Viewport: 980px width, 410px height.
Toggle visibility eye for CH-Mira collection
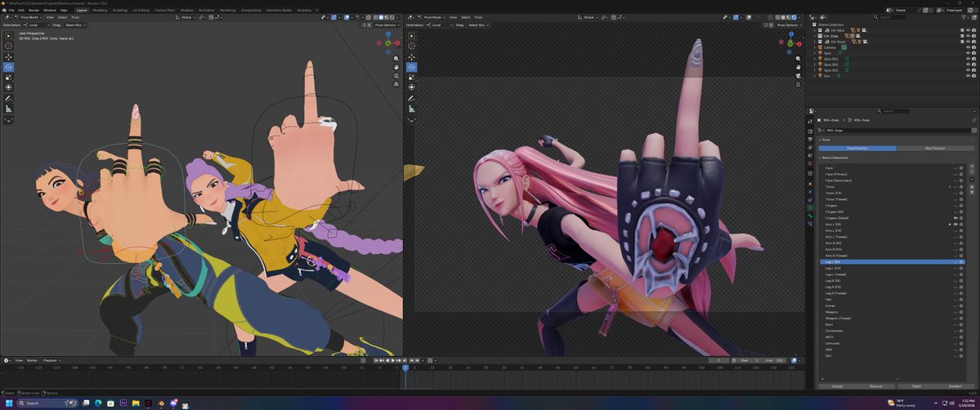pyautogui.click(x=968, y=30)
